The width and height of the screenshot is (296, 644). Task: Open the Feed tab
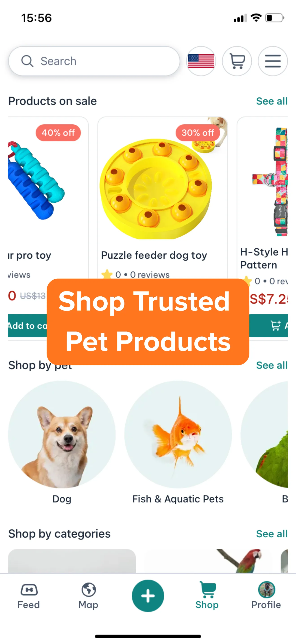[x=29, y=596]
